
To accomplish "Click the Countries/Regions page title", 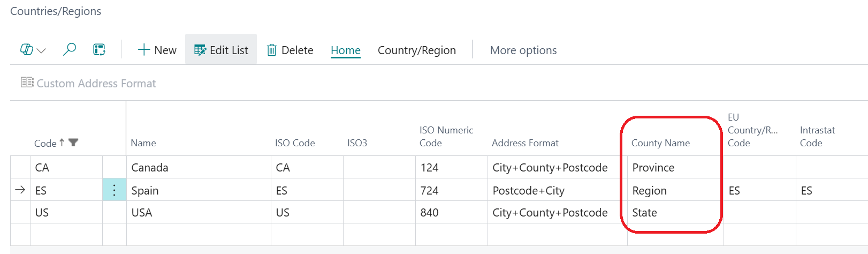I will click(x=56, y=11).
